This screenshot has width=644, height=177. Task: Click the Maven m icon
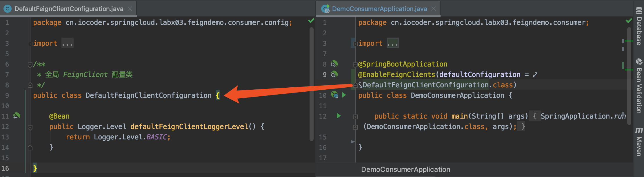point(639,130)
